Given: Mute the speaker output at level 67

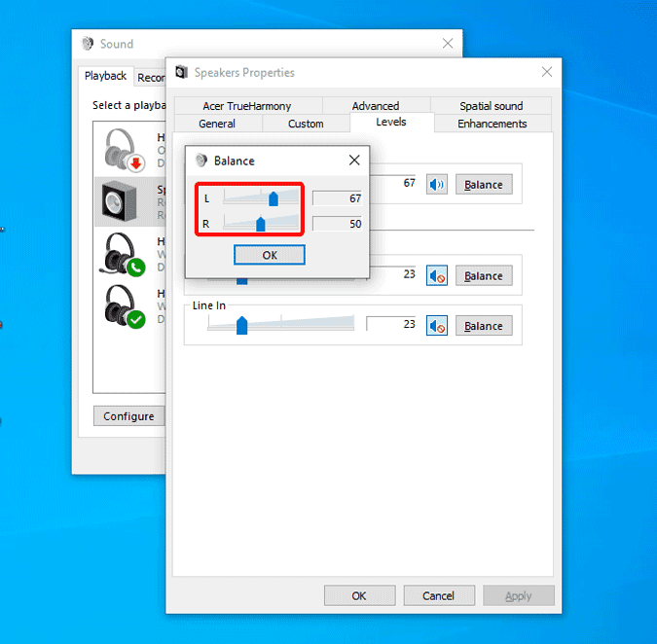Looking at the screenshot, I should point(437,185).
